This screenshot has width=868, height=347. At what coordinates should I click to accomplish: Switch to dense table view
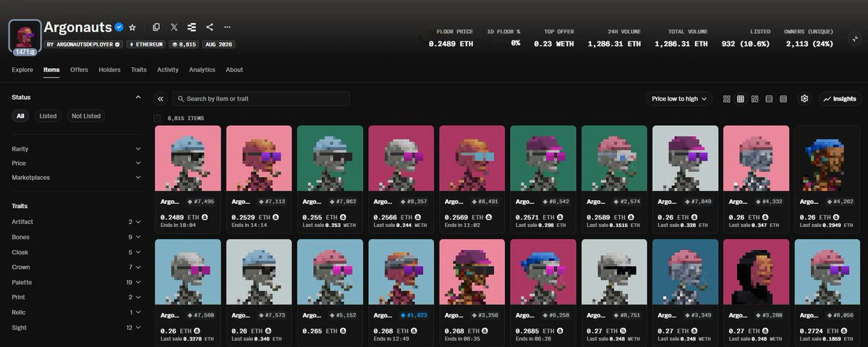[x=783, y=98]
